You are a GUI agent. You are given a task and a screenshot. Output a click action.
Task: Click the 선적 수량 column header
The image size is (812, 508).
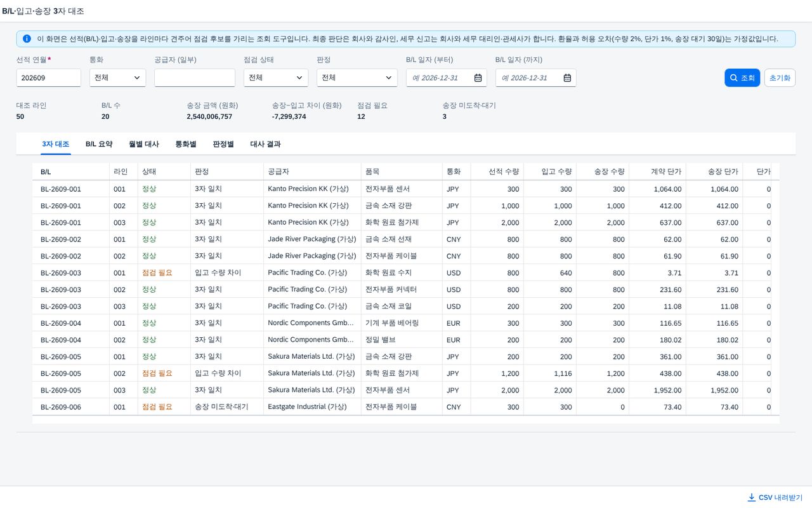(497, 172)
